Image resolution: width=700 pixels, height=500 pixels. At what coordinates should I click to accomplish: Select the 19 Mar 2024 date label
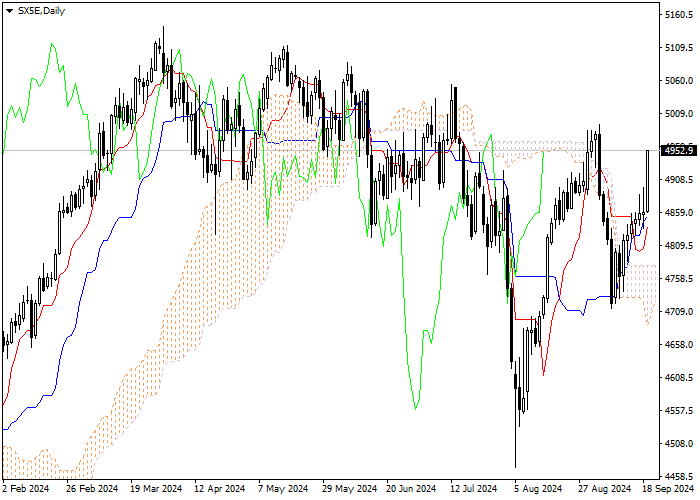point(156,489)
